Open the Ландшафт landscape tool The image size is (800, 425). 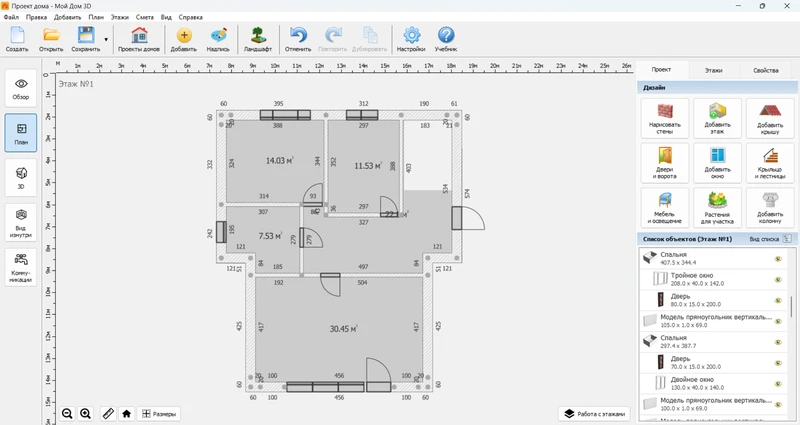pyautogui.click(x=258, y=39)
